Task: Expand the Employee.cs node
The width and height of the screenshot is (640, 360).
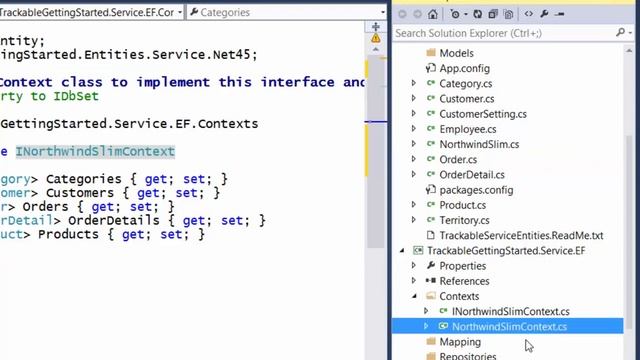Action: tap(413, 129)
